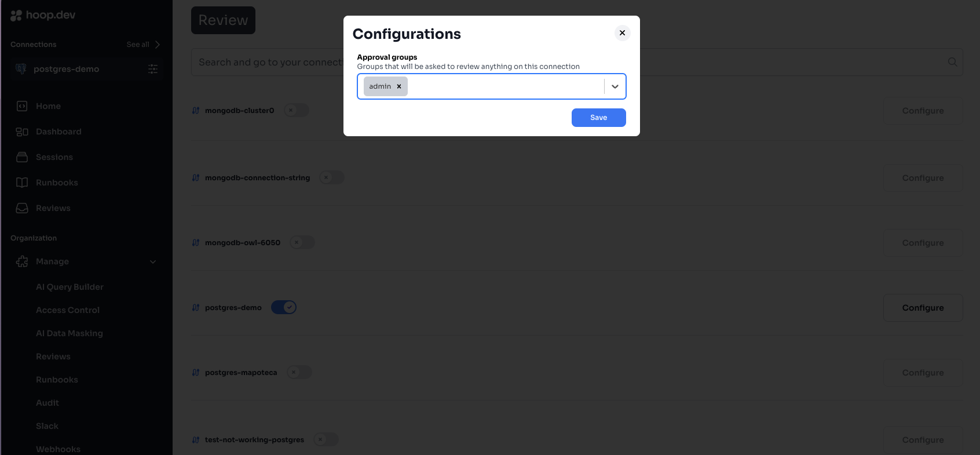Click the Manage puzzle-piece icon
This screenshot has height=455, width=980.
[21, 261]
